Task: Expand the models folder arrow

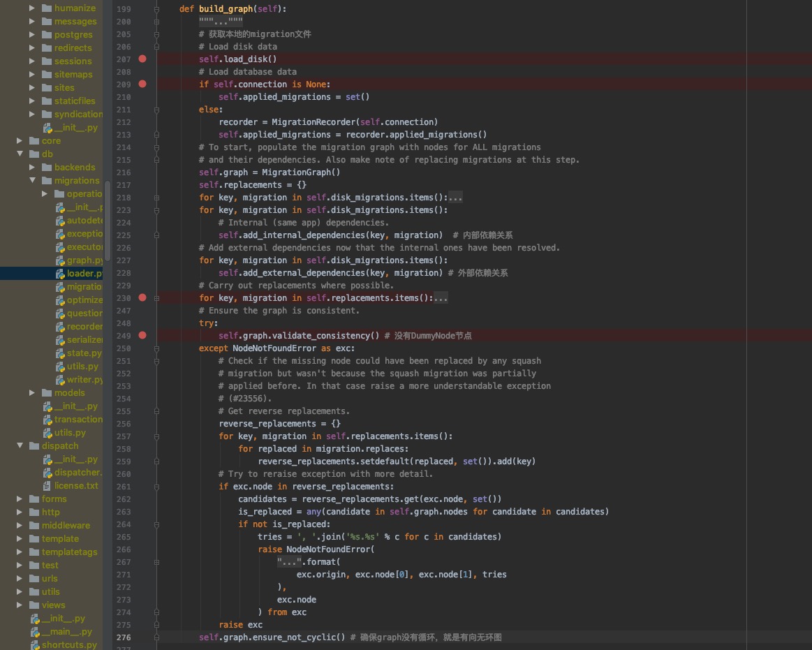Action: pyautogui.click(x=32, y=393)
